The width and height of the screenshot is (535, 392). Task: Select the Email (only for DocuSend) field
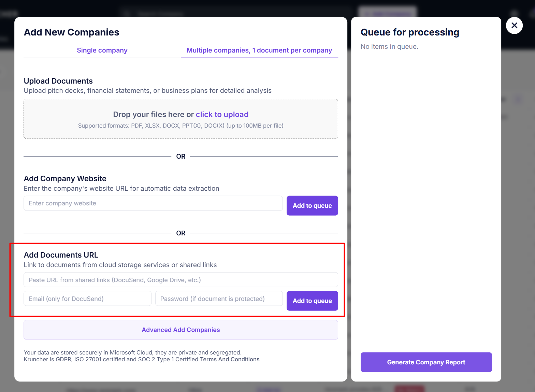pos(87,298)
